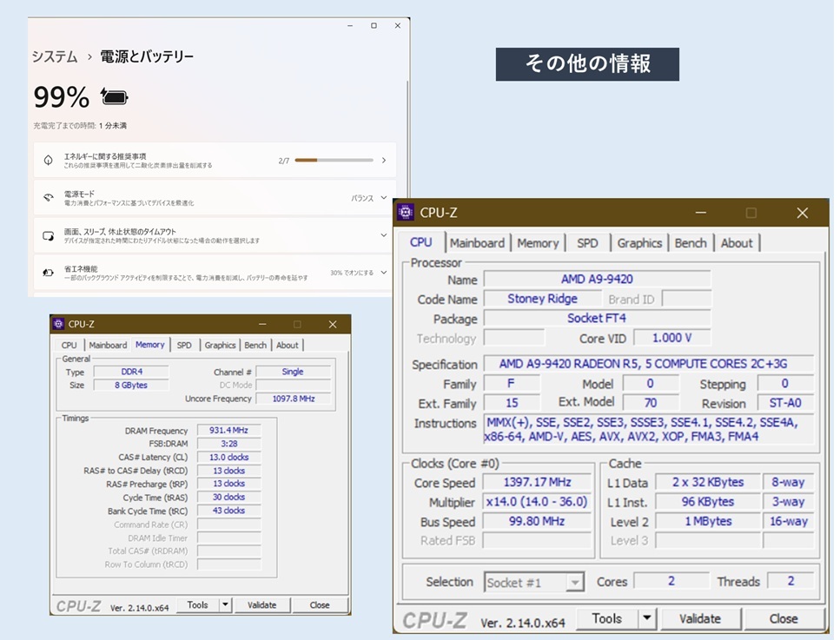Expand the screen, sleep and hibernate timeouts section
Image resolution: width=840 pixels, height=640 pixels.
pyautogui.click(x=383, y=235)
